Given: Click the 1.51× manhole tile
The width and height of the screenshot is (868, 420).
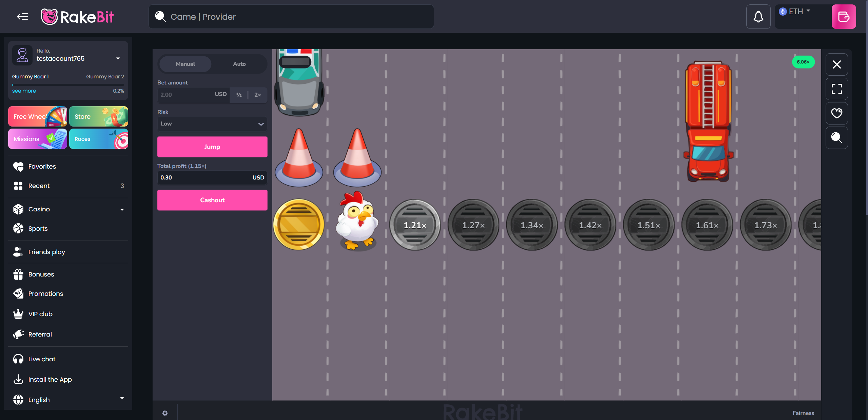Looking at the screenshot, I should click(649, 225).
